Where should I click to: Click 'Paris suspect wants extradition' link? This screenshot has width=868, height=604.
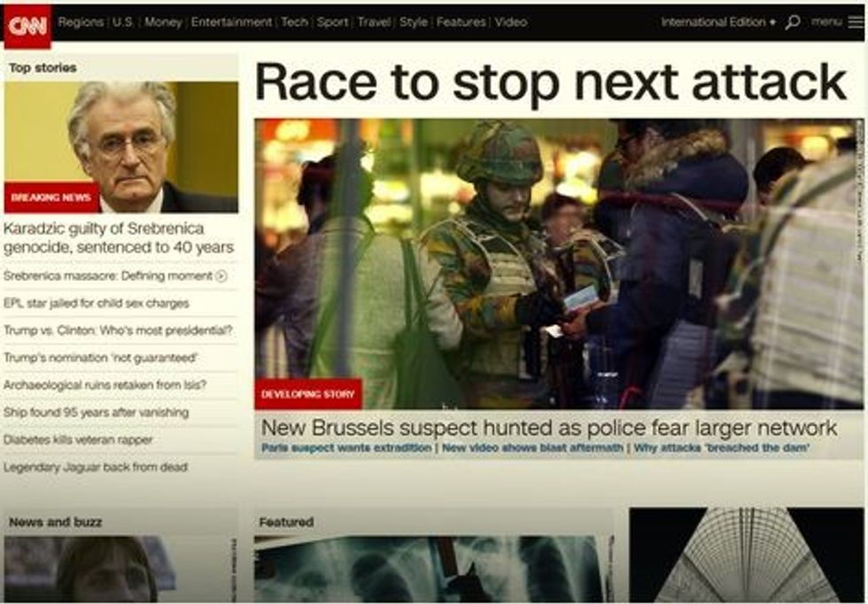click(x=346, y=448)
